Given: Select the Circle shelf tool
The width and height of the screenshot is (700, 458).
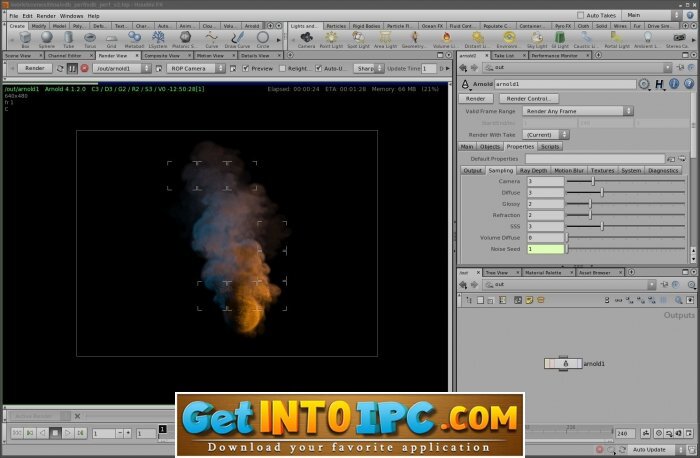Looking at the screenshot, I should 263,39.
